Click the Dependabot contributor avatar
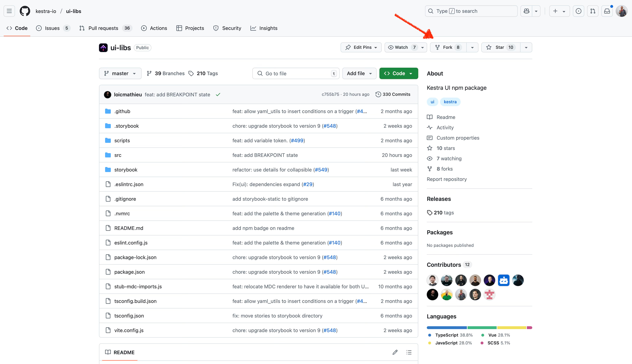Screen dimensions: 632x364 pyautogui.click(x=504, y=280)
